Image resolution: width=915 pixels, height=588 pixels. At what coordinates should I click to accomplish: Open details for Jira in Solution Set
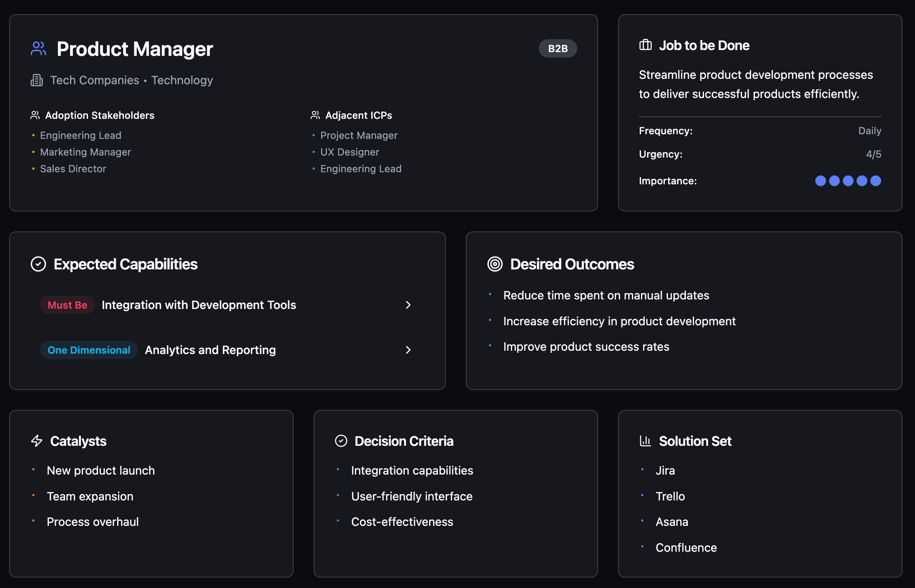pos(666,470)
